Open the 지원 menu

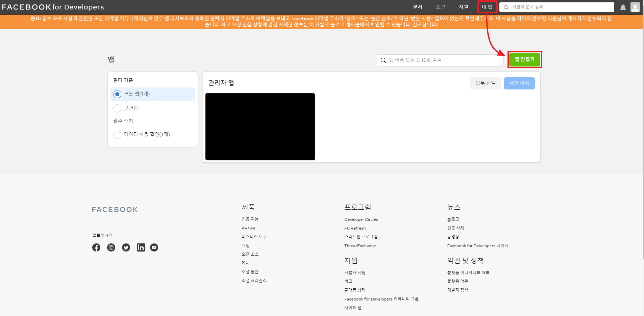(x=464, y=7)
